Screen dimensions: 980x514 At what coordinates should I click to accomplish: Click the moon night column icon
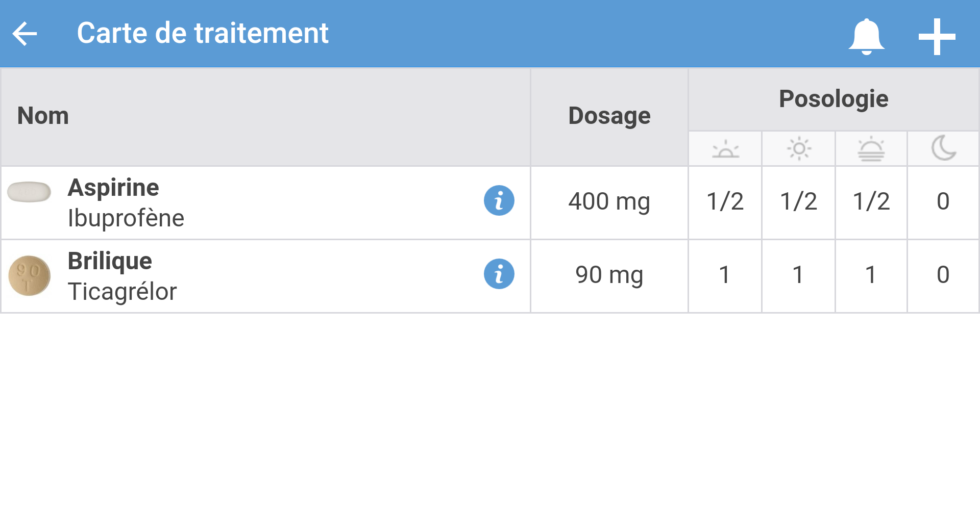click(943, 149)
